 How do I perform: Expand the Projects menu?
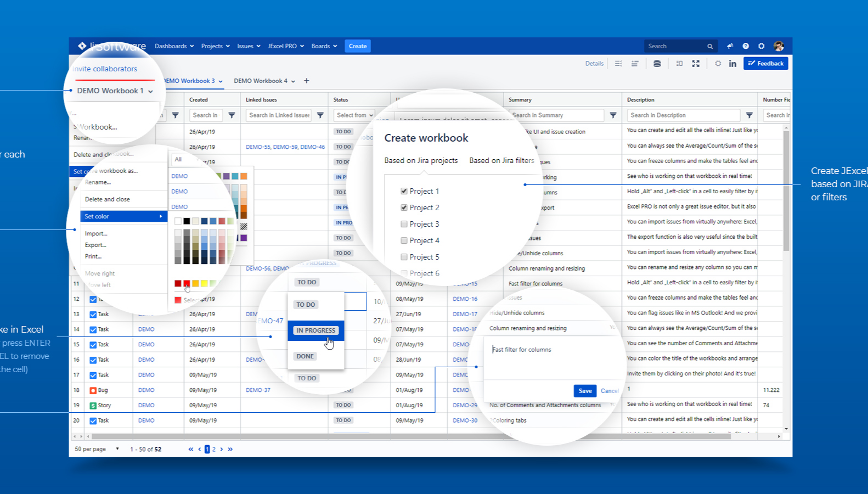[216, 46]
